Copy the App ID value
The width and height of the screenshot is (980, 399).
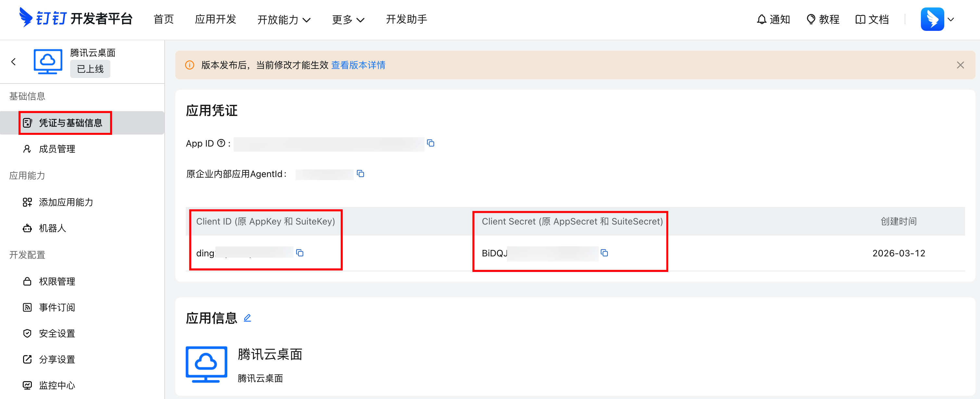tap(430, 143)
